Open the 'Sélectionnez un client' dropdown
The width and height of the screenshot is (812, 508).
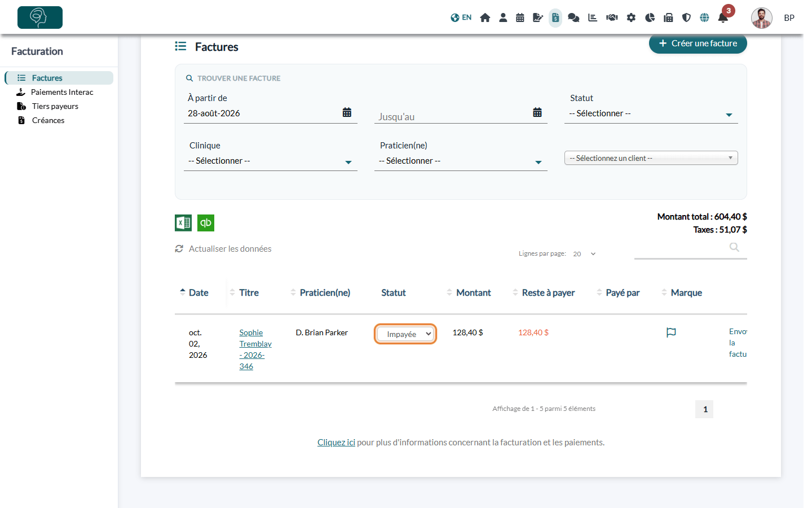coord(651,158)
